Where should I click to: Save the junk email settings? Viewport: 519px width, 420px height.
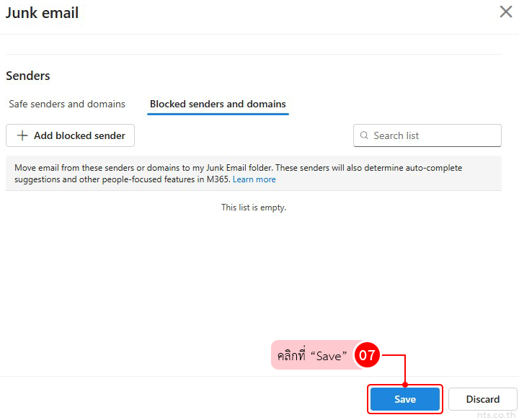[404, 399]
